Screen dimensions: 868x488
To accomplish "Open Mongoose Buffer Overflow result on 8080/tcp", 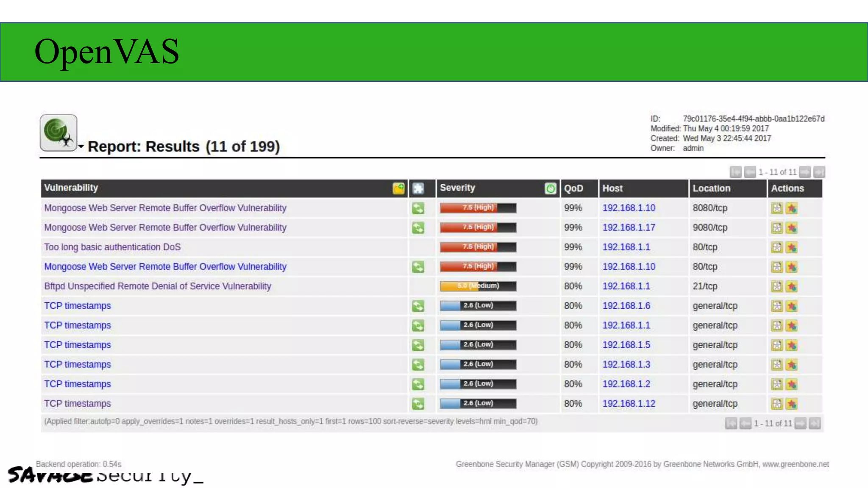I will 165,208.
